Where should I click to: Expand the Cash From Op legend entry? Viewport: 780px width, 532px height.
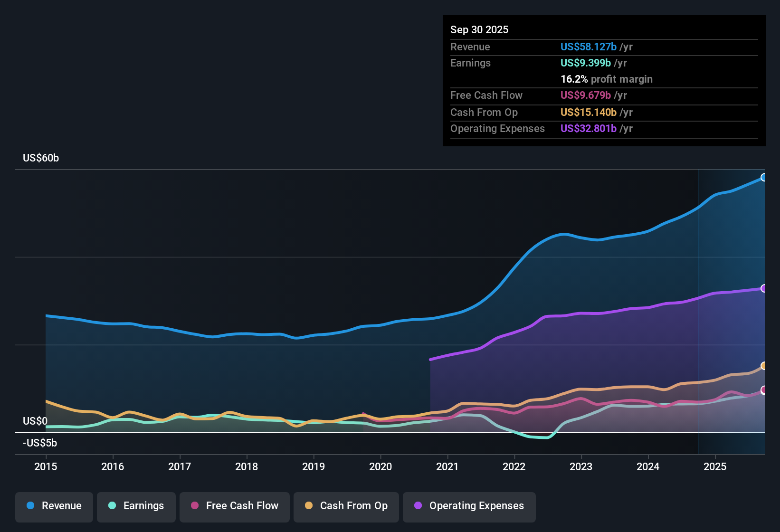[346, 506]
